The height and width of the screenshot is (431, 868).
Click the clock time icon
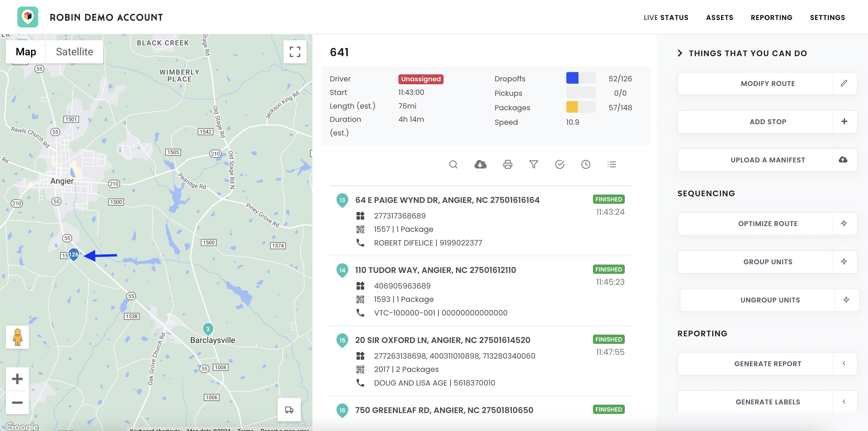coord(586,164)
